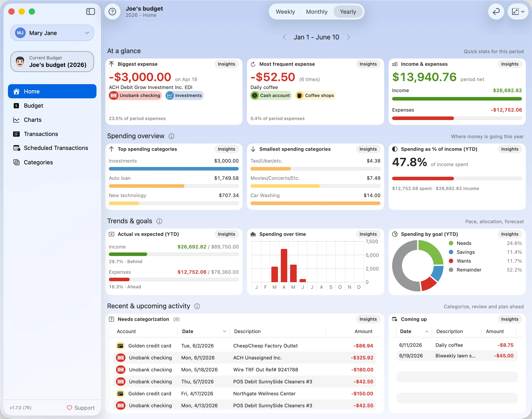Open Insights for Actual vs expected

[226, 234]
